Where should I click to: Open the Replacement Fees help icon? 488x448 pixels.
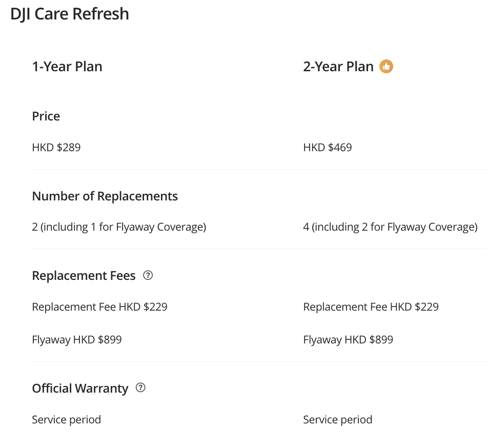[x=148, y=275]
